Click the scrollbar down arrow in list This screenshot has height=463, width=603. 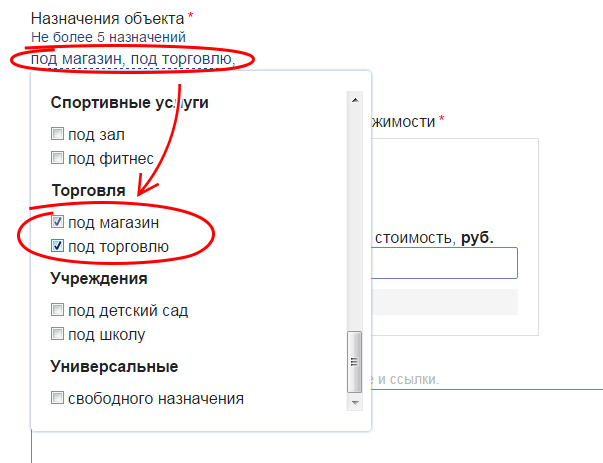point(353,402)
